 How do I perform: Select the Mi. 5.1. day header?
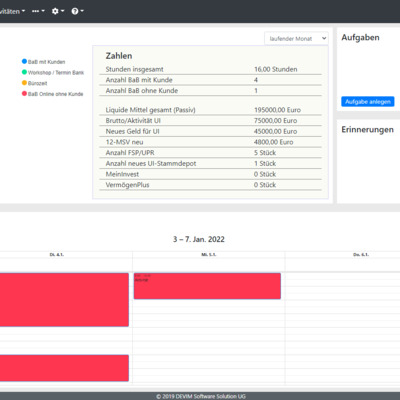click(x=209, y=255)
